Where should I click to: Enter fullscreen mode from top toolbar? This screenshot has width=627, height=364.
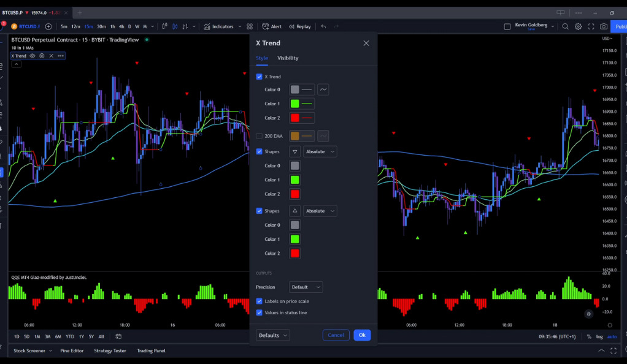[x=591, y=27]
